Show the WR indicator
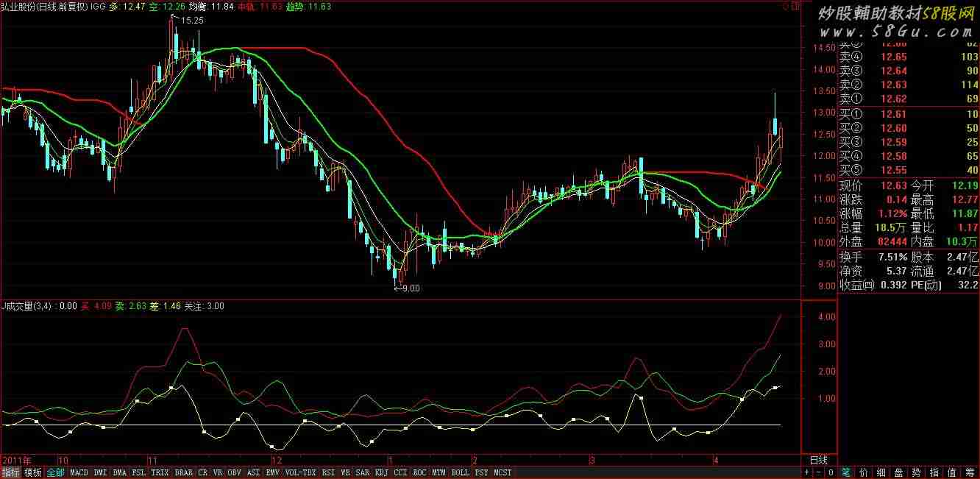The width and height of the screenshot is (980, 479). tap(345, 472)
